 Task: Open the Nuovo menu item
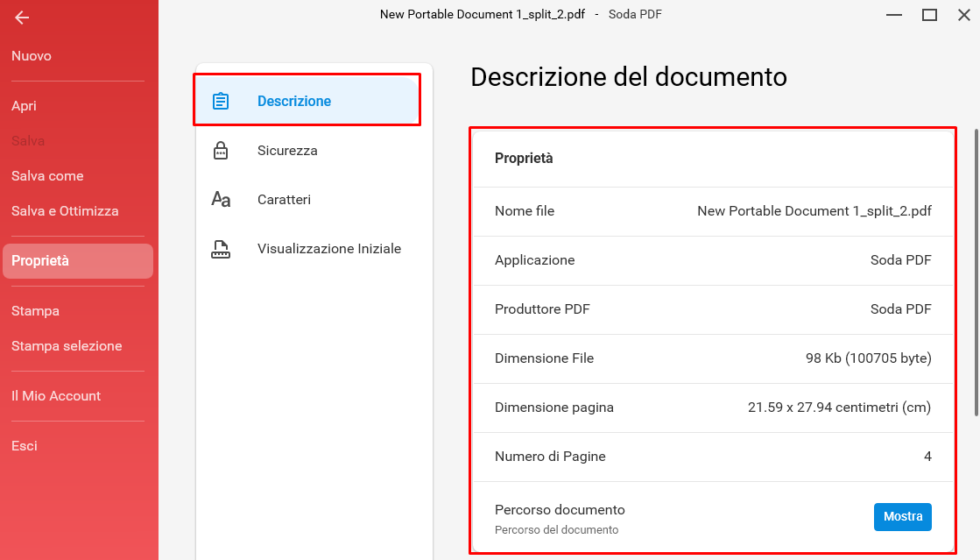32,56
